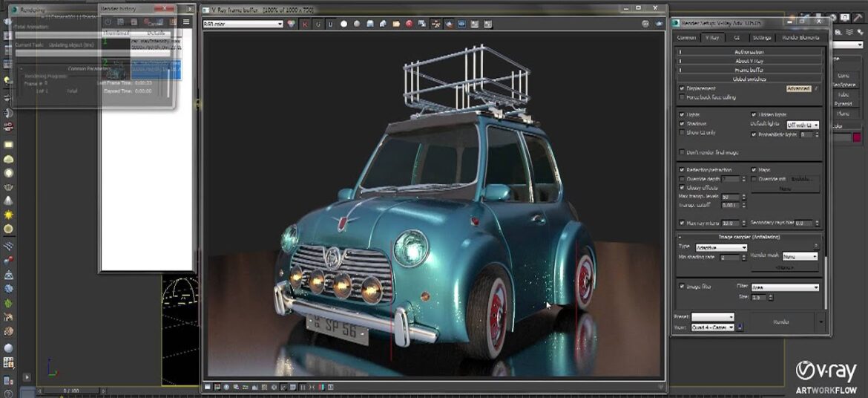This screenshot has height=398, width=868.
Task: Click the power icon in Render history toolbar
Action: pyautogui.click(x=108, y=22)
